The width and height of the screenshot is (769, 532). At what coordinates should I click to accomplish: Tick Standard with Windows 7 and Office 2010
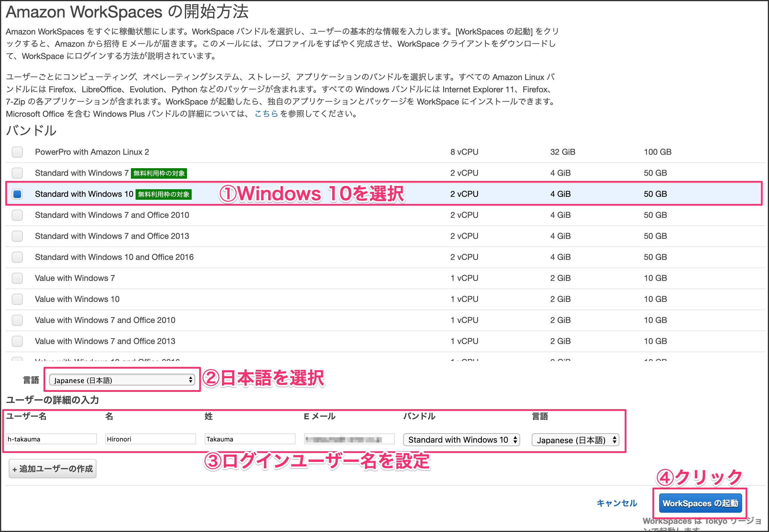pyautogui.click(x=17, y=215)
